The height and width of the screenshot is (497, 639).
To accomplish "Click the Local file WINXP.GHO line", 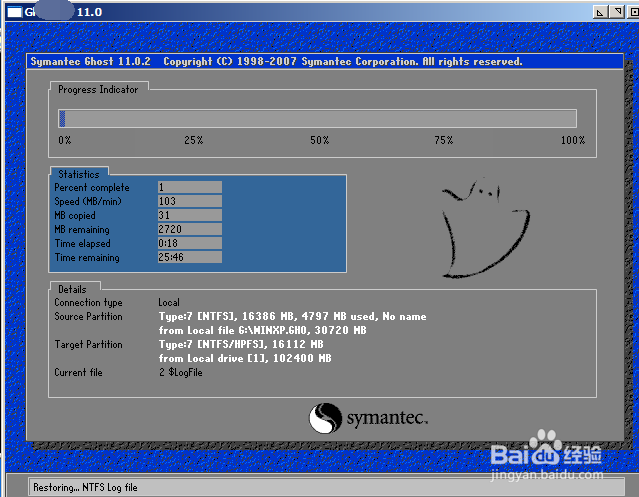I will click(x=262, y=330).
